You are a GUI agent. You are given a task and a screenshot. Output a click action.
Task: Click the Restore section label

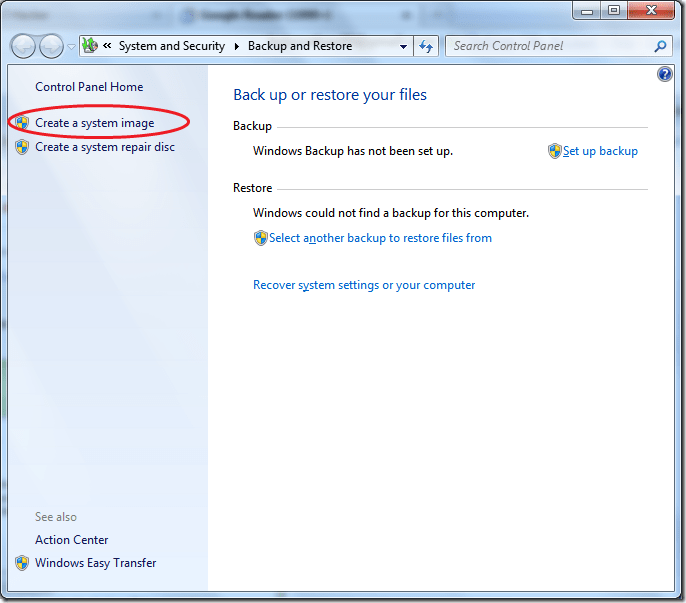[252, 188]
